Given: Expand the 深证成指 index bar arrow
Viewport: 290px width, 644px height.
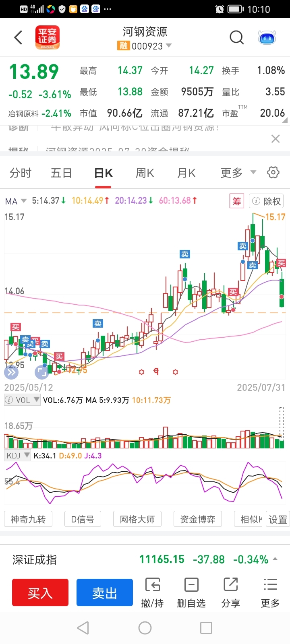Looking at the screenshot, I should pos(275,559).
